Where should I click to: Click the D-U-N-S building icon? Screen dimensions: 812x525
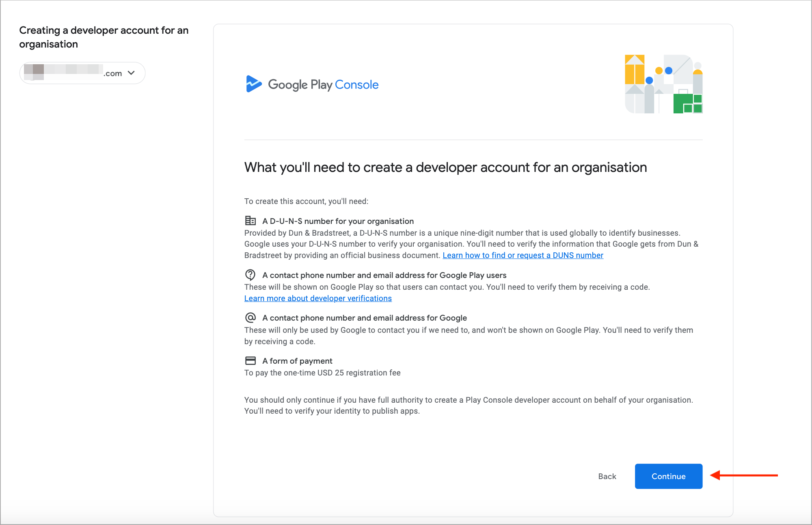[250, 221]
